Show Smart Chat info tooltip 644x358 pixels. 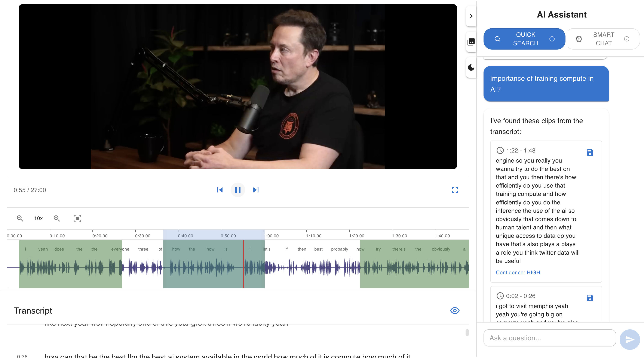point(626,39)
